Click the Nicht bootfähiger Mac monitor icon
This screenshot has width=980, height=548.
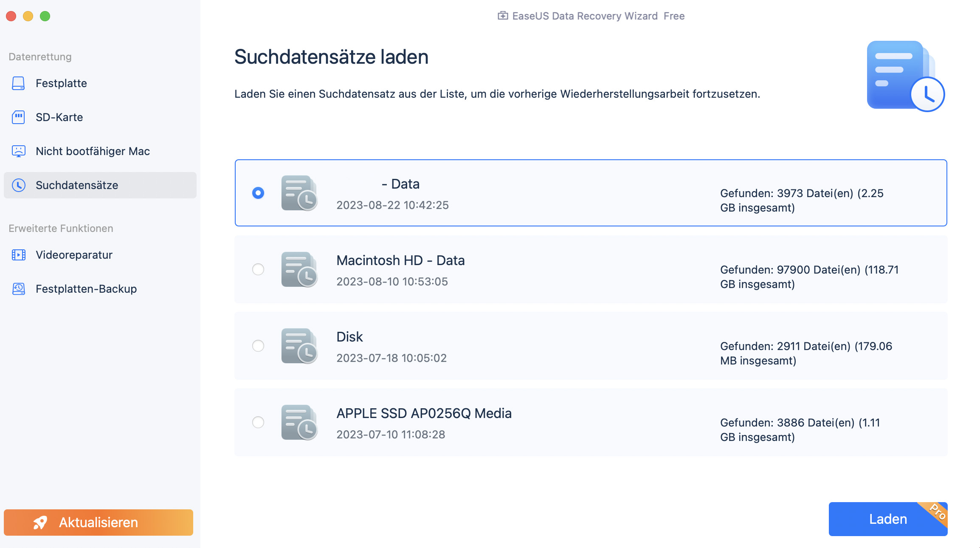click(18, 151)
